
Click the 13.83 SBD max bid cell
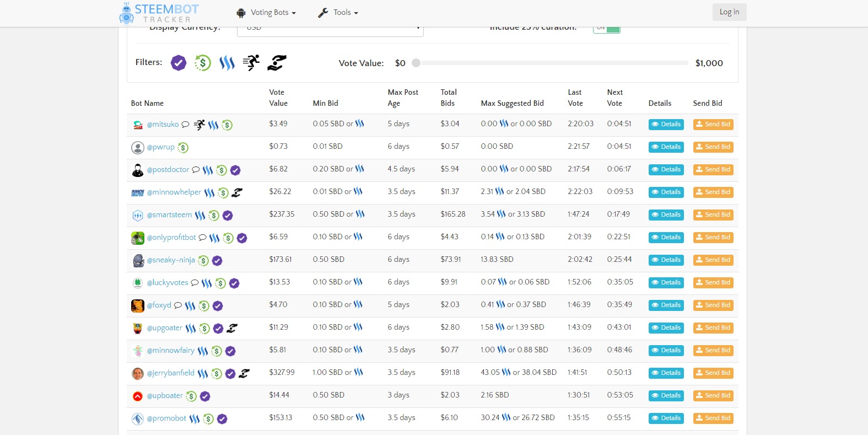[497, 259]
